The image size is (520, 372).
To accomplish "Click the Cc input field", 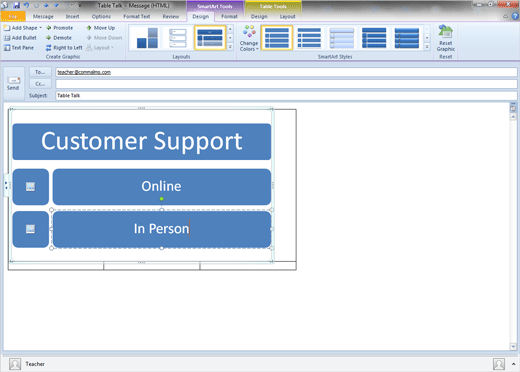I will coord(286,84).
